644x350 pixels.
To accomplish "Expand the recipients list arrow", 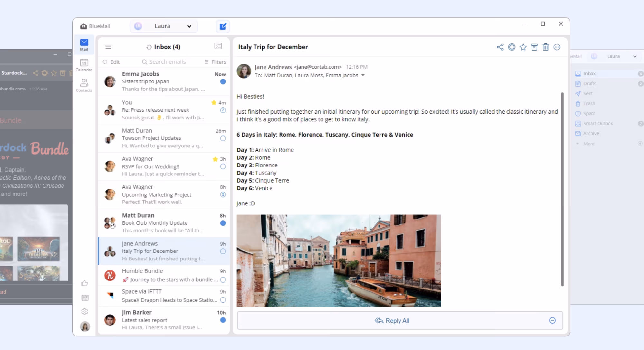I will pos(363,75).
